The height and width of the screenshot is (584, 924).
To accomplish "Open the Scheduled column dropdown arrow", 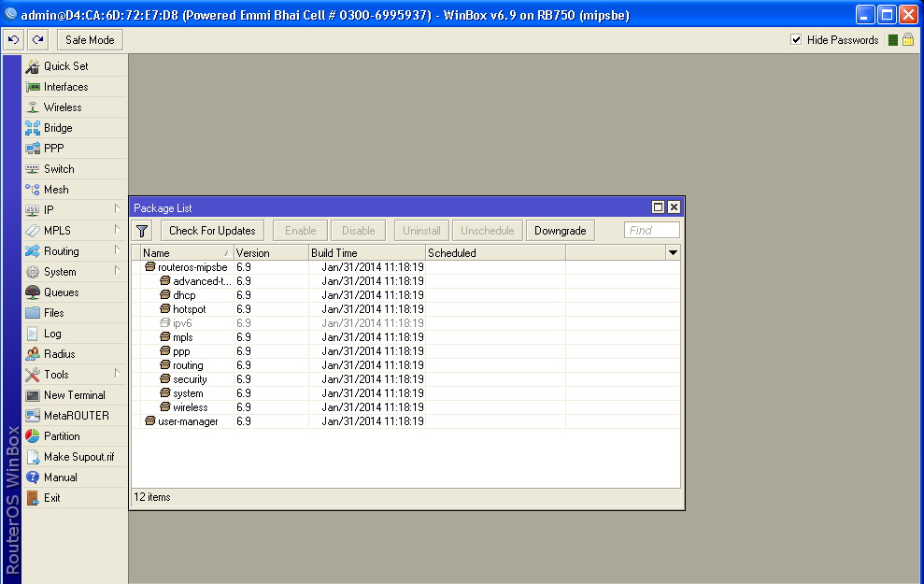I will click(x=673, y=252).
